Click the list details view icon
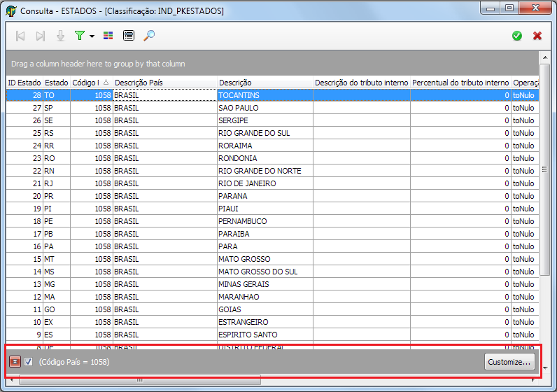This screenshot has width=557, height=392. 129,36
